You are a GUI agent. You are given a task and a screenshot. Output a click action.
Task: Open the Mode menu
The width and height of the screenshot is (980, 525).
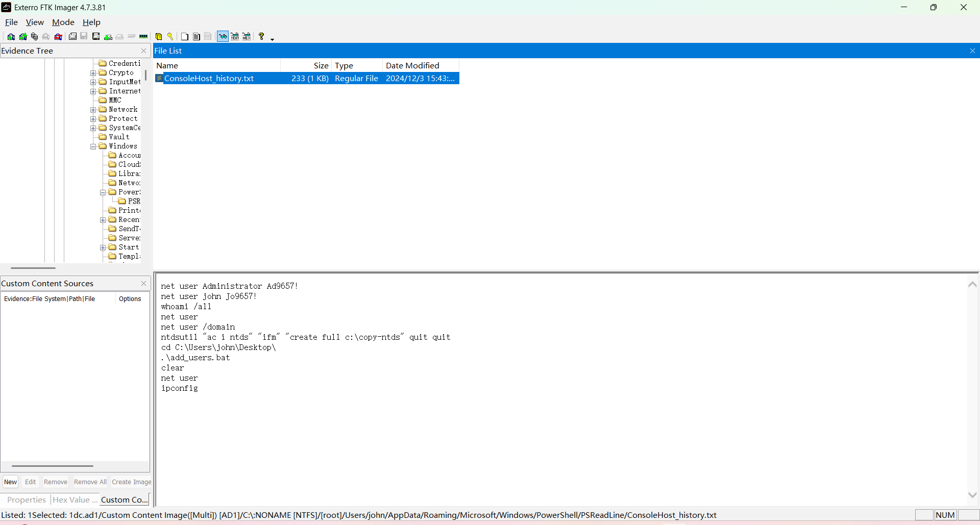tap(63, 22)
